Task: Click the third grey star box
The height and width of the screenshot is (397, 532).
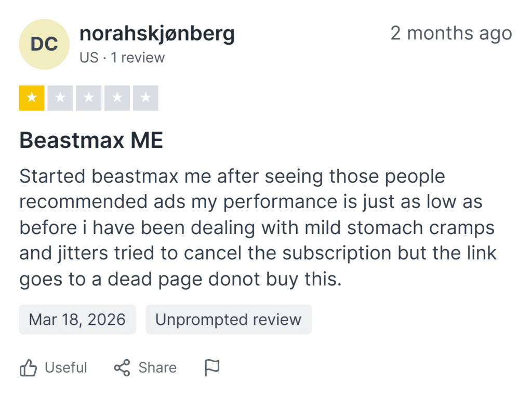Action: pos(88,98)
